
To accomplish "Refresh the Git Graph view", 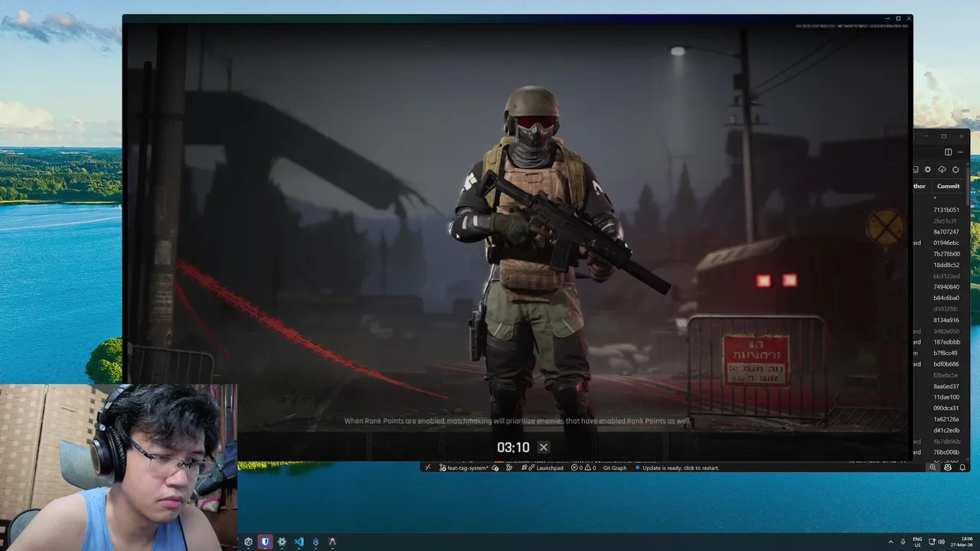I will [955, 170].
